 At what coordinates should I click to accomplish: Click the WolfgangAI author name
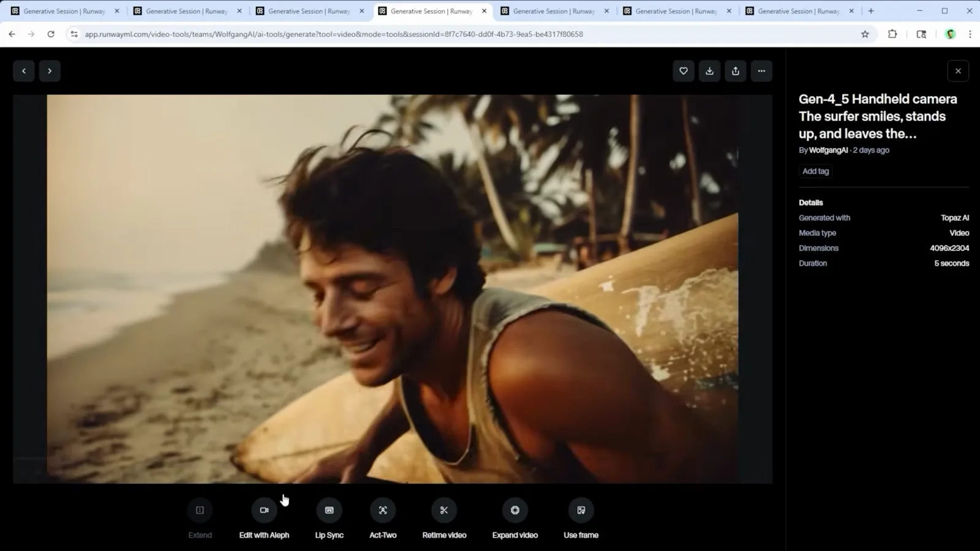point(828,150)
